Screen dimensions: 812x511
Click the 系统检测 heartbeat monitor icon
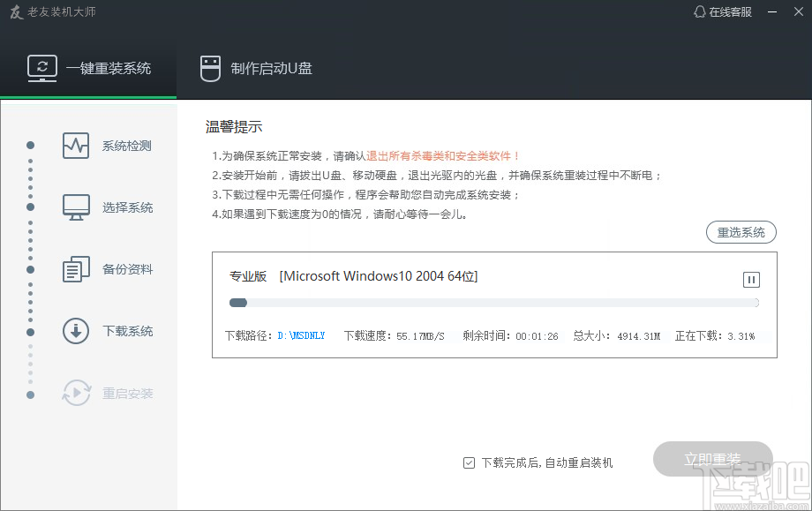[76, 146]
